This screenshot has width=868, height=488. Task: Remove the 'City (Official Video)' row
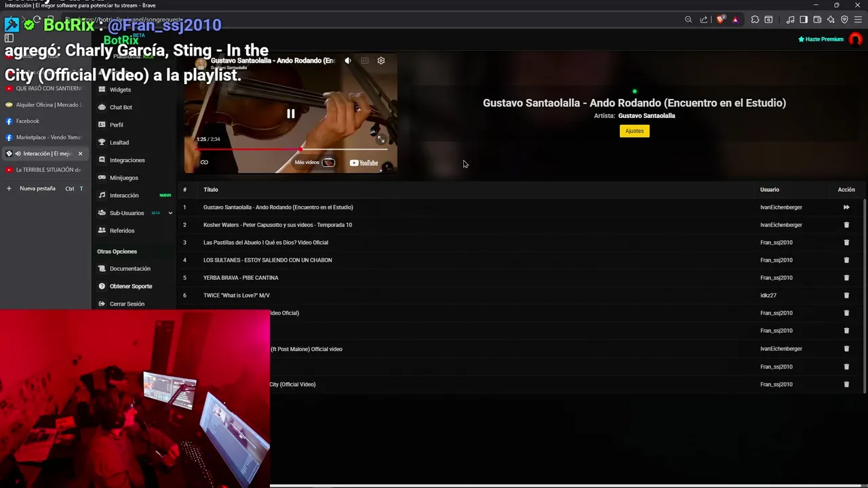(846, 384)
